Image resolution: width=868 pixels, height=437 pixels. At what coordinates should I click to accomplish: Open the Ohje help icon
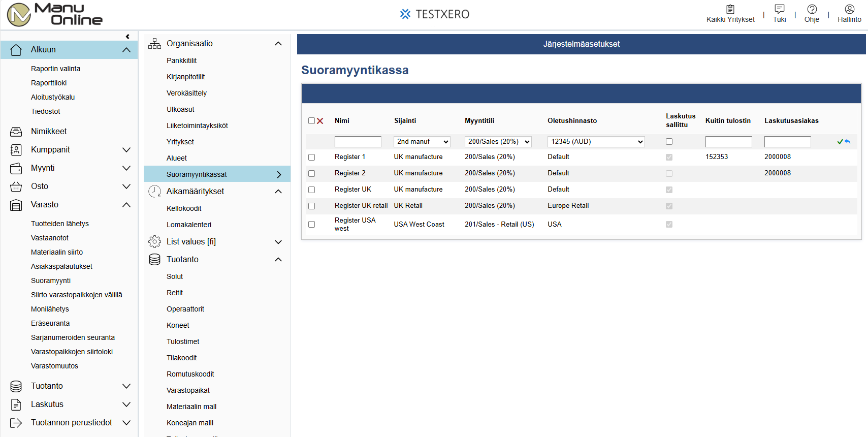812,9
